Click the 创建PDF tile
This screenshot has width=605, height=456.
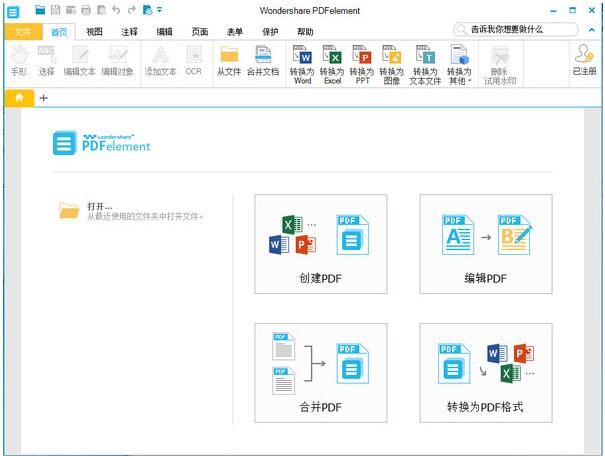coord(321,244)
